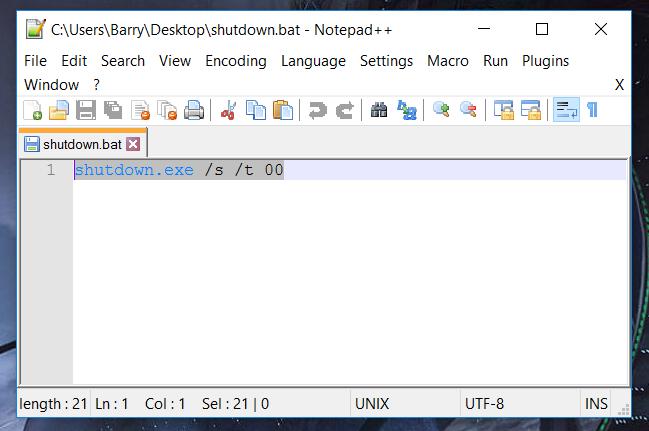Open the Encoding menu
This screenshot has width=649, height=431.
tap(236, 61)
